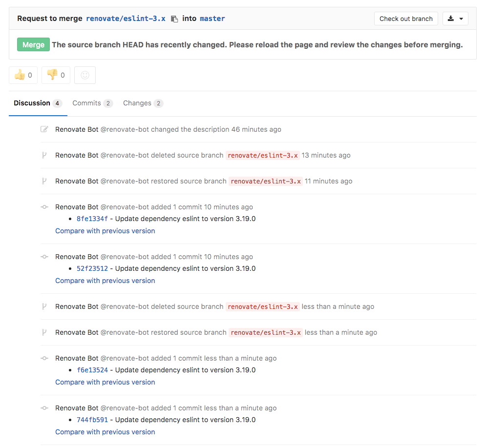This screenshot has width=487, height=448.
Task: Switch to the Changes tab
Action: point(143,103)
